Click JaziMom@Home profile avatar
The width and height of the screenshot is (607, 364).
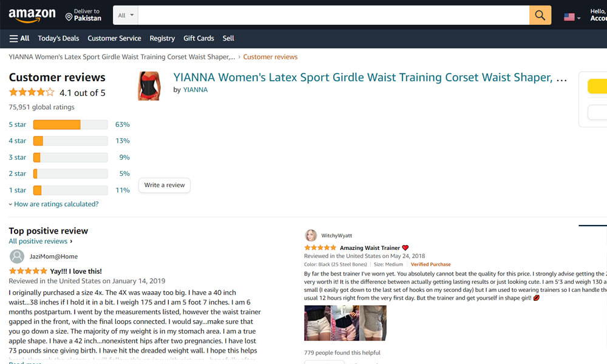(x=16, y=257)
